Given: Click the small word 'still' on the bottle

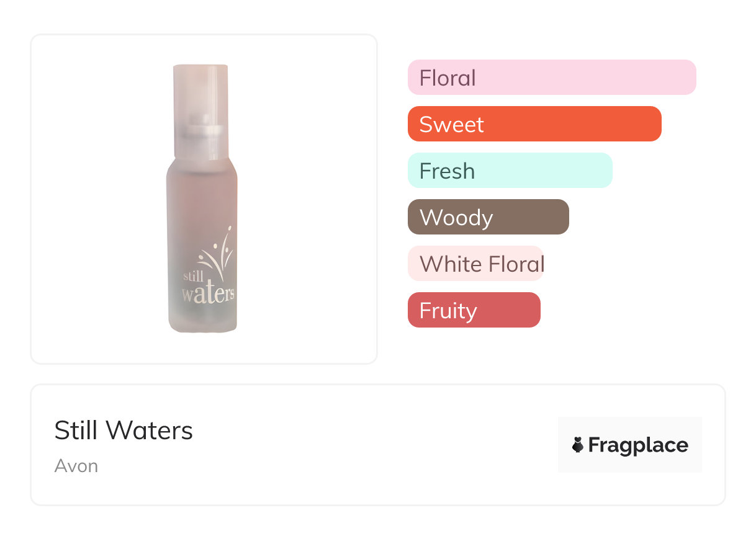Looking at the screenshot, I should coord(193,275).
